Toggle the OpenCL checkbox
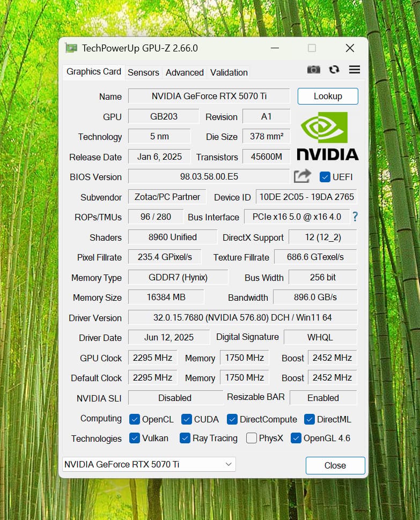 [x=134, y=419]
